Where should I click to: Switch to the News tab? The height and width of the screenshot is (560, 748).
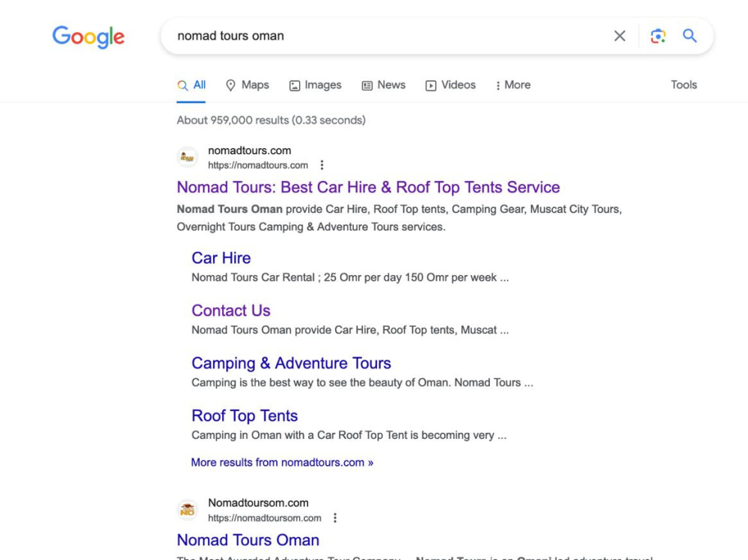coord(384,85)
